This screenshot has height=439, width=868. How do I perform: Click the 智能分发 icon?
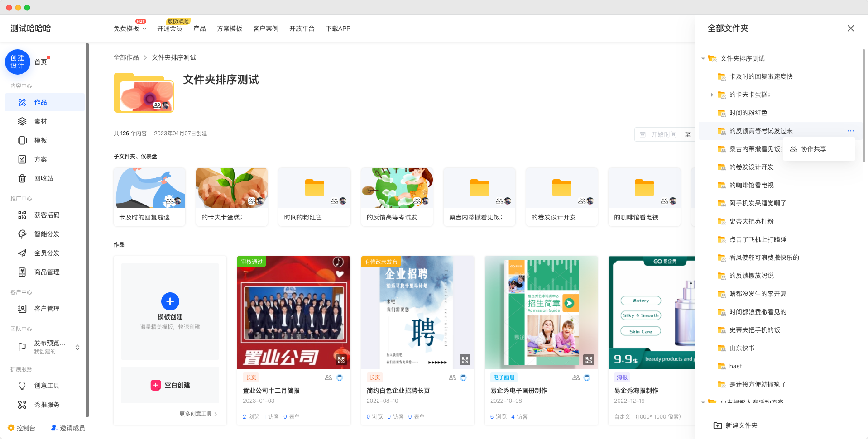(x=22, y=234)
